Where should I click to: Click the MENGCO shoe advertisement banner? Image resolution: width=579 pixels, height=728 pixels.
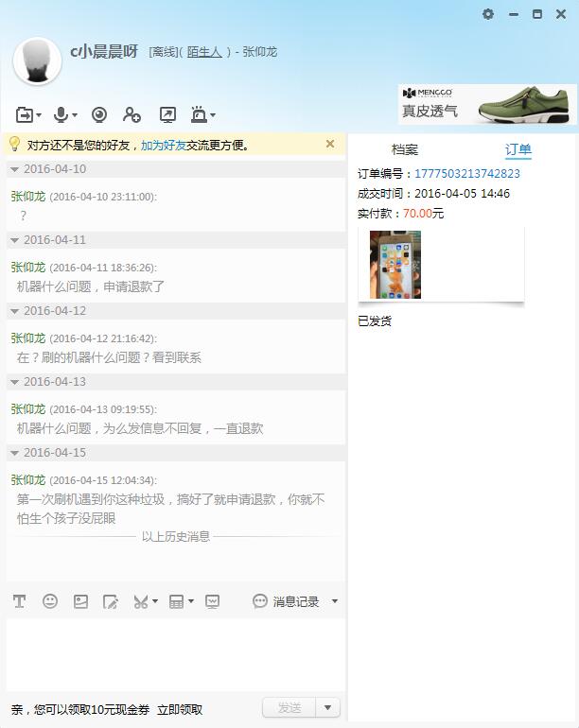pyautogui.click(x=486, y=104)
